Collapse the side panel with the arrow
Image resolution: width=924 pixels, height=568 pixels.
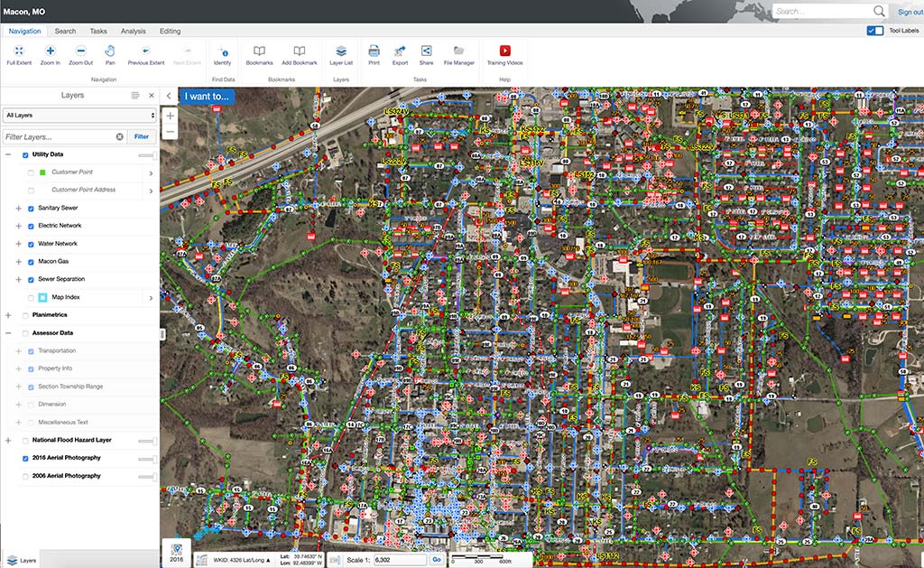(169, 96)
